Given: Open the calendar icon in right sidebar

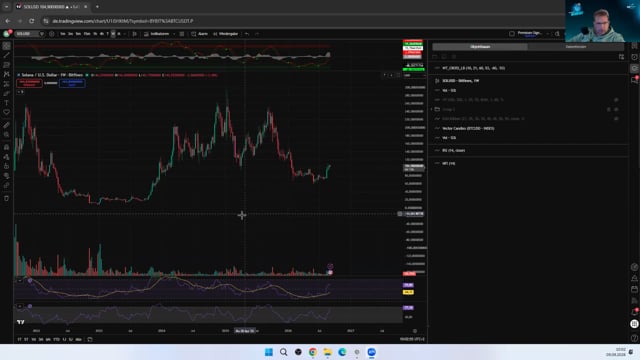Looking at the screenshot, I should point(634,289).
